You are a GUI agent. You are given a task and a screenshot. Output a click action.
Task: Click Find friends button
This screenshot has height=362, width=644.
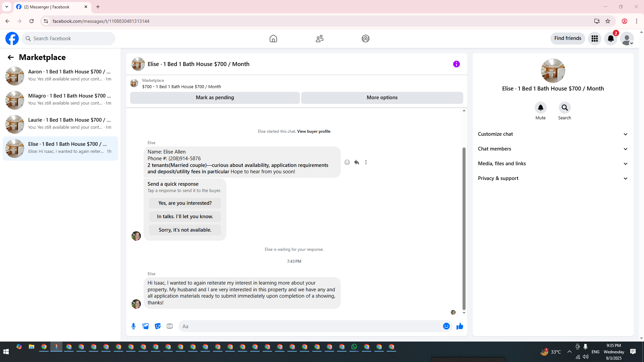point(568,38)
